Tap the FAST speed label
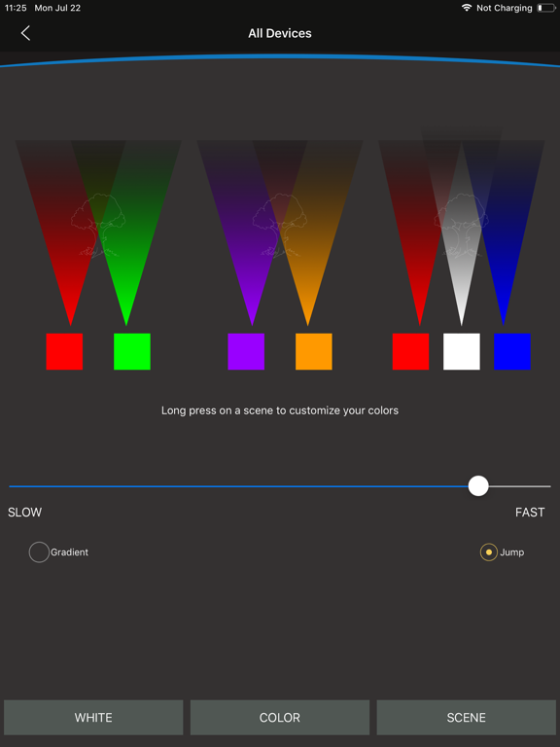Viewport: 560px width, 747px height. [530, 513]
